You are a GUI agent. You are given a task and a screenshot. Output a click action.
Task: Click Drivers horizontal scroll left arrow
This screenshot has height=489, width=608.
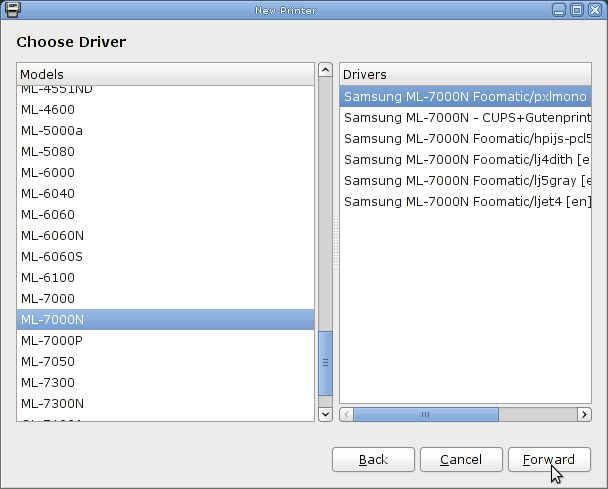(x=347, y=415)
